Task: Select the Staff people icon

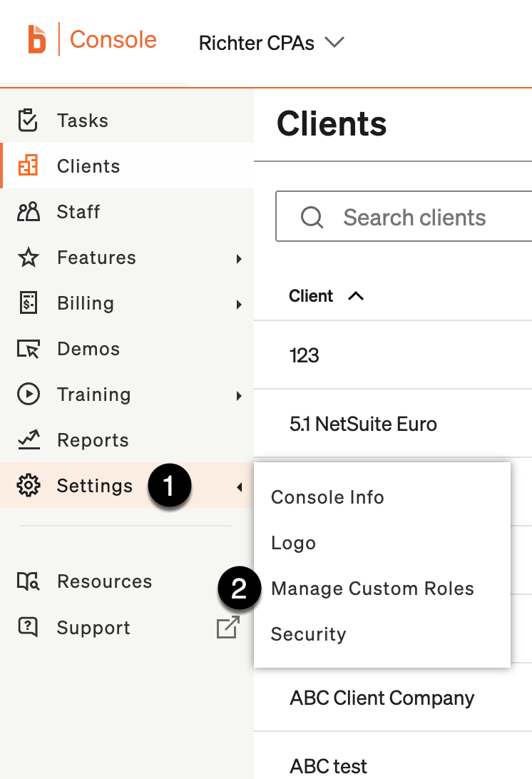Action: click(28, 211)
